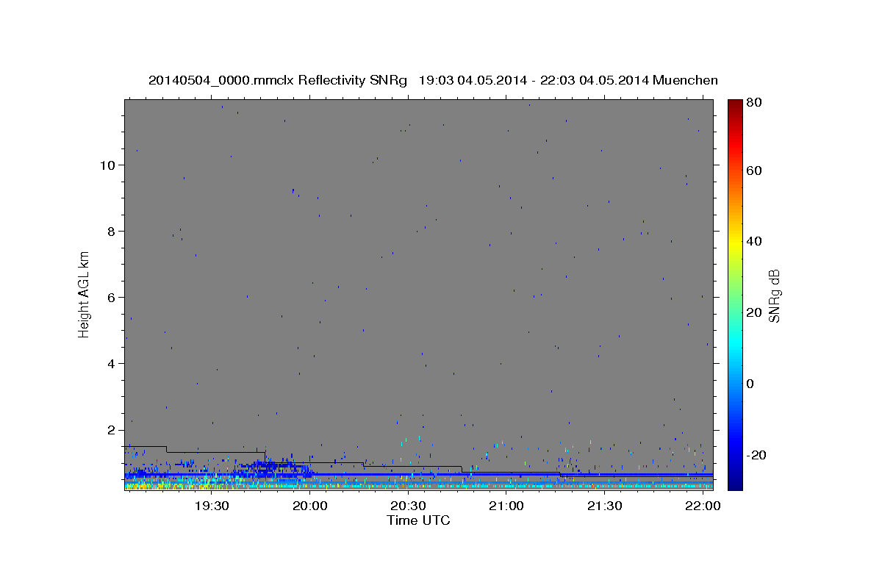The height and width of the screenshot is (588, 882).
Task: Click the 20:30 time tick label
Action: click(409, 506)
